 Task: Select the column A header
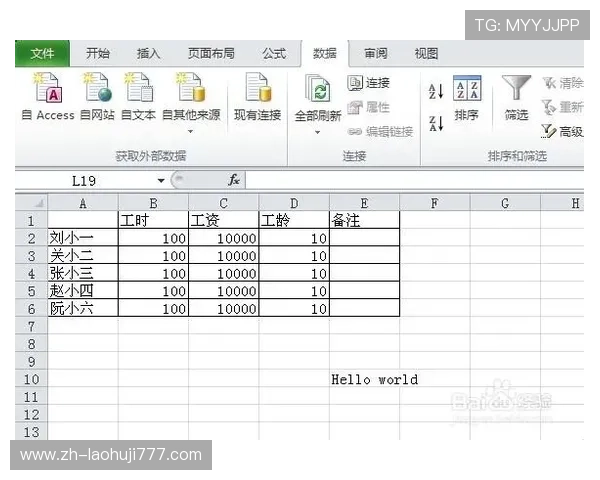(83, 203)
